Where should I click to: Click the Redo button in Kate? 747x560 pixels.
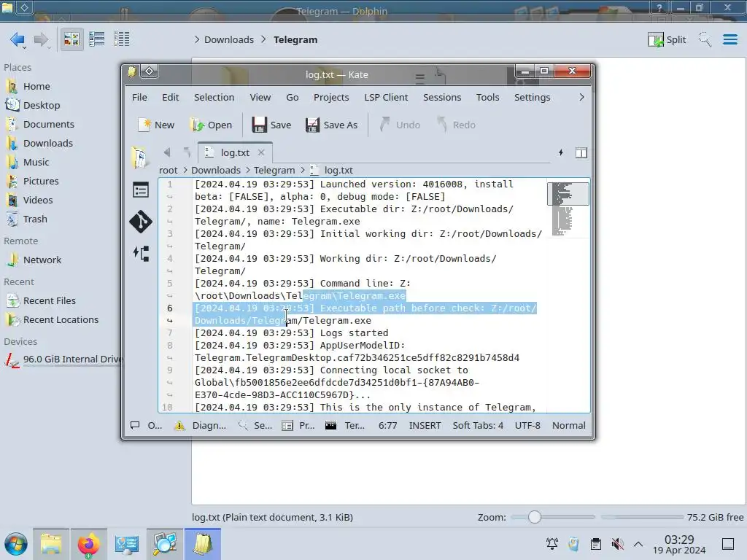click(x=457, y=125)
